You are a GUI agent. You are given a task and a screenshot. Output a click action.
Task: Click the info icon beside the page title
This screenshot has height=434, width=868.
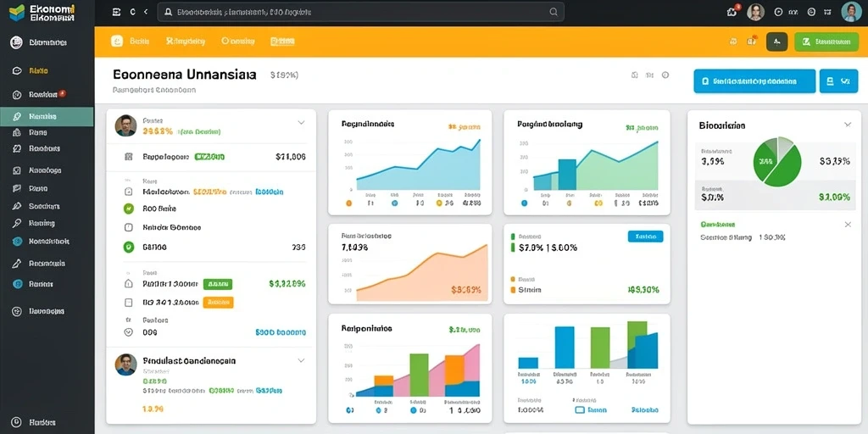click(x=665, y=75)
